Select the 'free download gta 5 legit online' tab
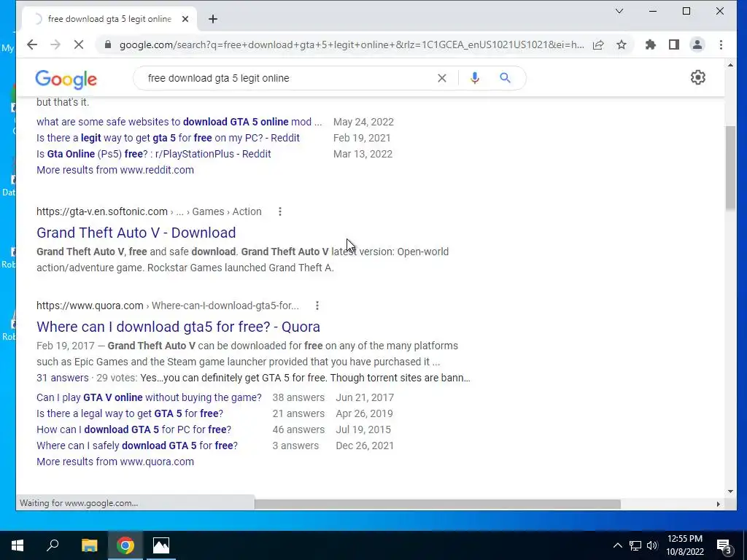 [x=109, y=19]
